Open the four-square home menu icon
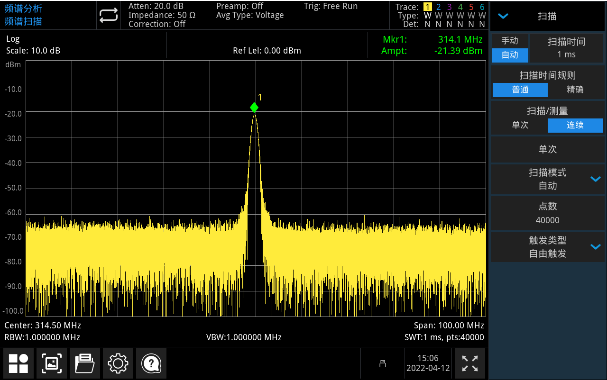This screenshot has height=380, width=607. (18, 363)
